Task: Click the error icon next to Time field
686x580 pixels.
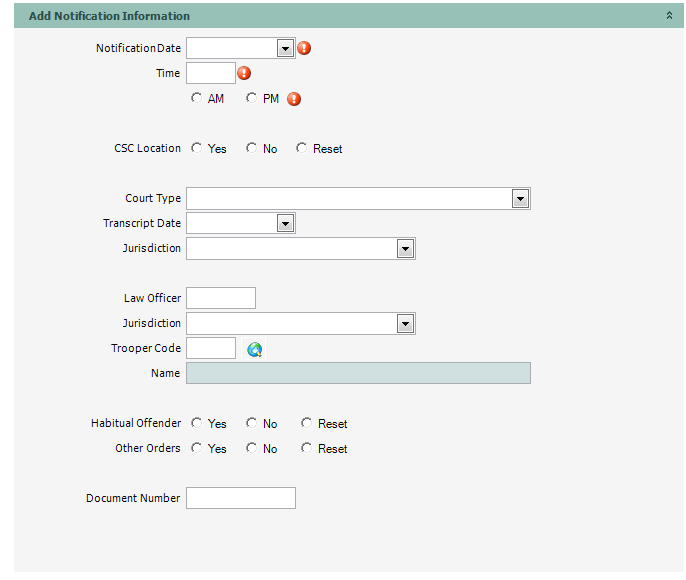Action: pyautogui.click(x=243, y=73)
